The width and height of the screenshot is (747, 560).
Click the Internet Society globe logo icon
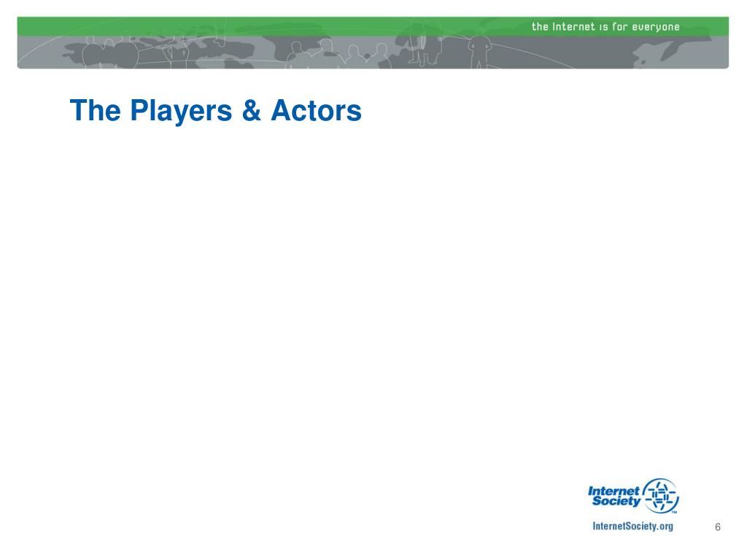[x=661, y=496]
